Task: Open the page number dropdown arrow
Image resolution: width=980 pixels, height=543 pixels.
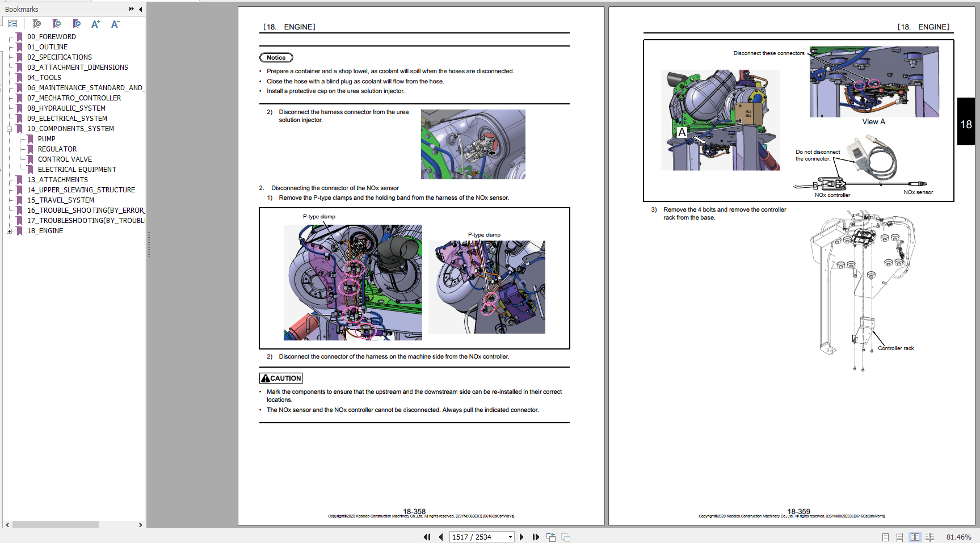Action: 510,537
